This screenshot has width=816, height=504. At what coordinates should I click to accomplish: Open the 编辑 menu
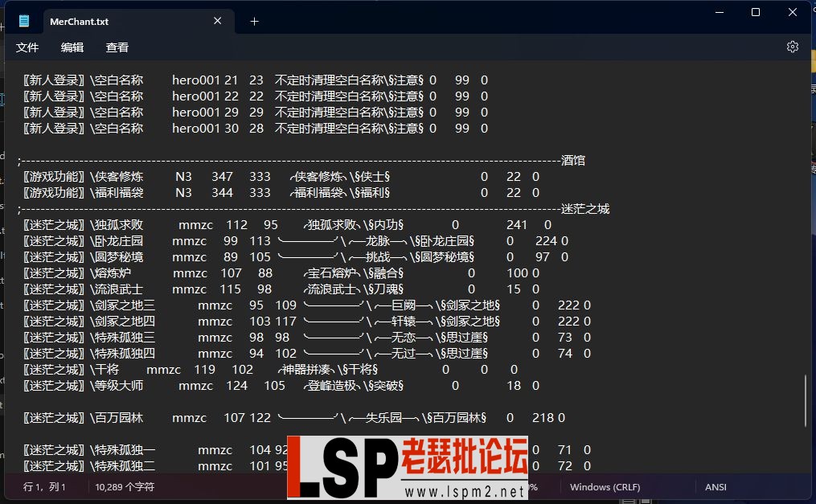pos(72,47)
